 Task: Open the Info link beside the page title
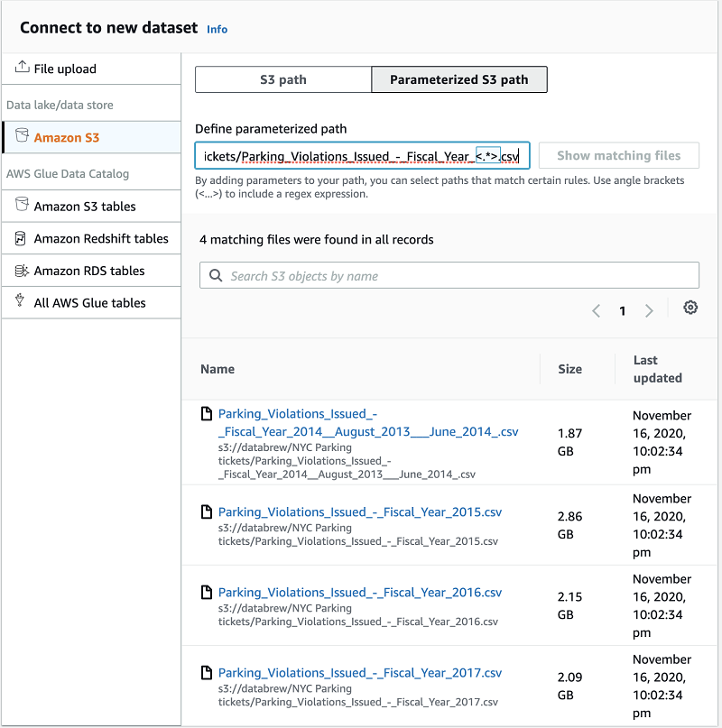point(217,29)
